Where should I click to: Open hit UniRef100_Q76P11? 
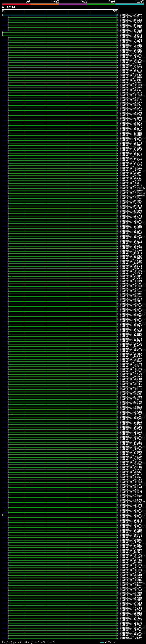point(131,17)
